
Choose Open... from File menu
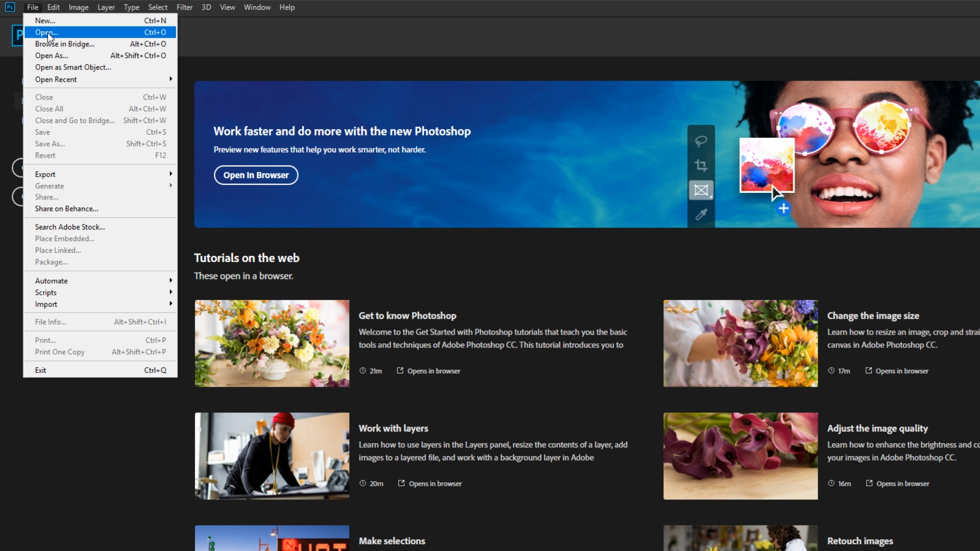(100, 32)
